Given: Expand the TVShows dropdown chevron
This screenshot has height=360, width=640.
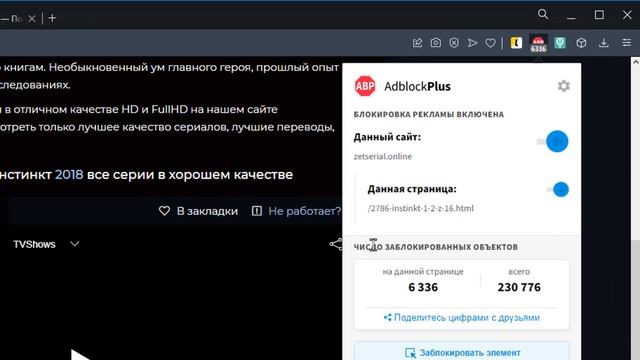Looking at the screenshot, I should (75, 244).
